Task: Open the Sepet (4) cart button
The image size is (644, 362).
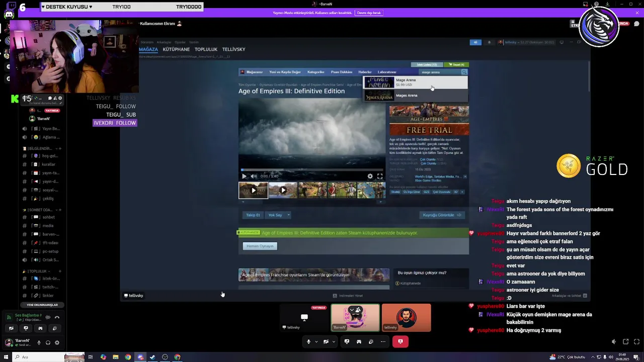Action: [x=457, y=64]
